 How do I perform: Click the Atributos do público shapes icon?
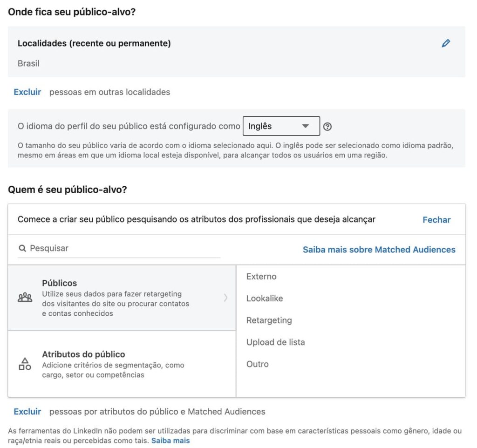pyautogui.click(x=25, y=364)
